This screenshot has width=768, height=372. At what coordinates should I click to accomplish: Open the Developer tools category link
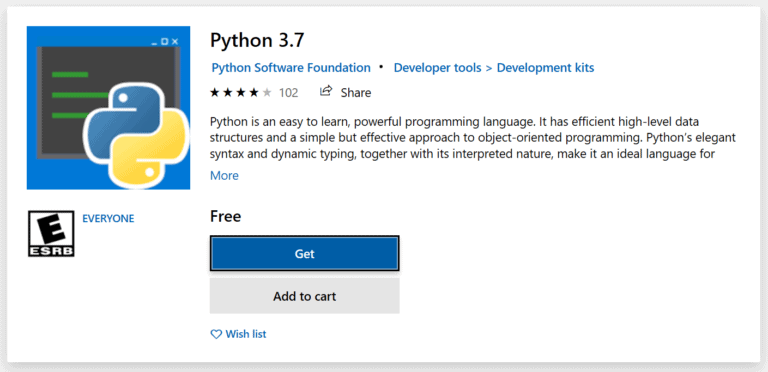click(x=437, y=68)
